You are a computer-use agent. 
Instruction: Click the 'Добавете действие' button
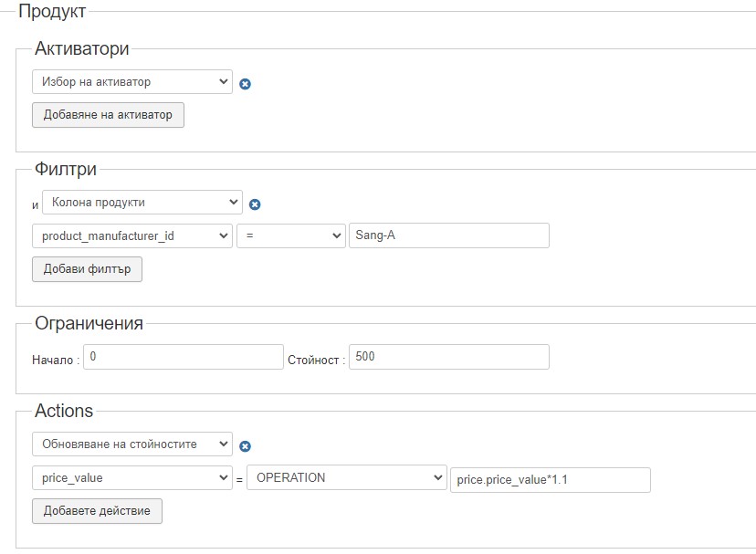pyautogui.click(x=97, y=511)
